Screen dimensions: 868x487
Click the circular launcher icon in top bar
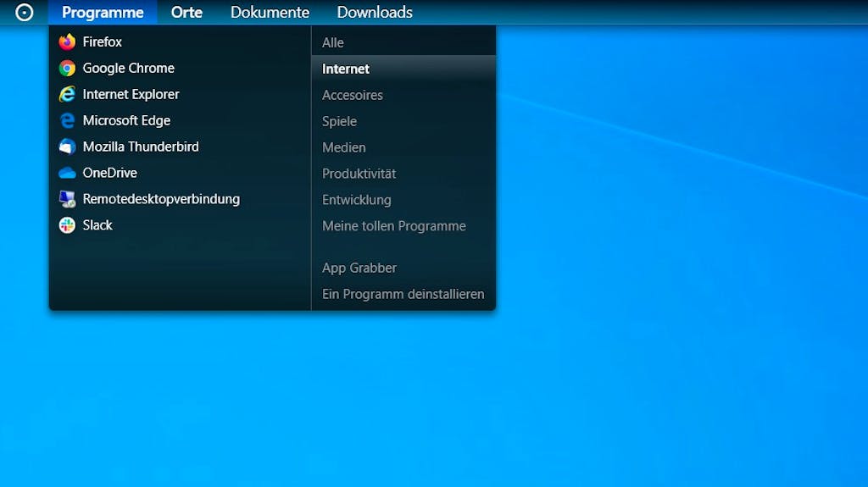[25, 12]
